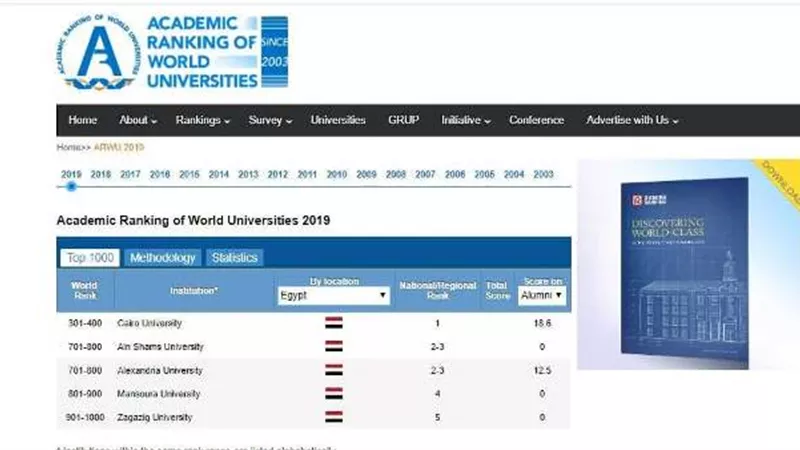Switch to the Top 1000 tab
This screenshot has width=800, height=450.
click(90, 258)
